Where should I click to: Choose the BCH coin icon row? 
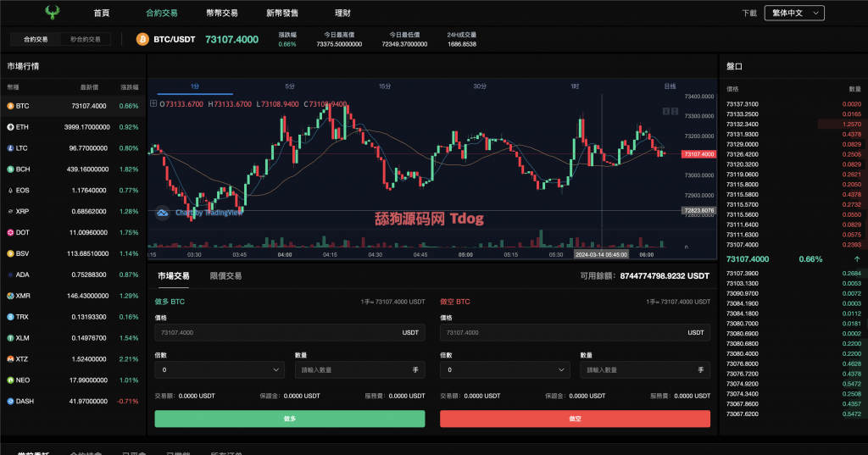11,169
